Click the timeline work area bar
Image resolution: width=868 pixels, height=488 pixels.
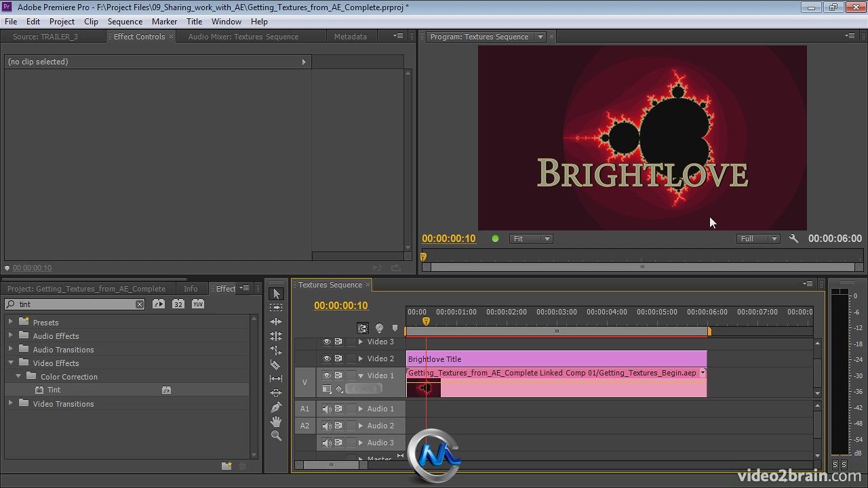pyautogui.click(x=557, y=331)
